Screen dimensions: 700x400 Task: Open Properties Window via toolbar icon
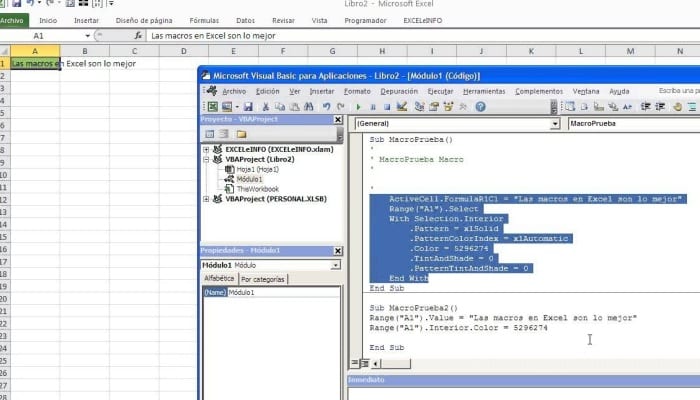(x=433, y=107)
